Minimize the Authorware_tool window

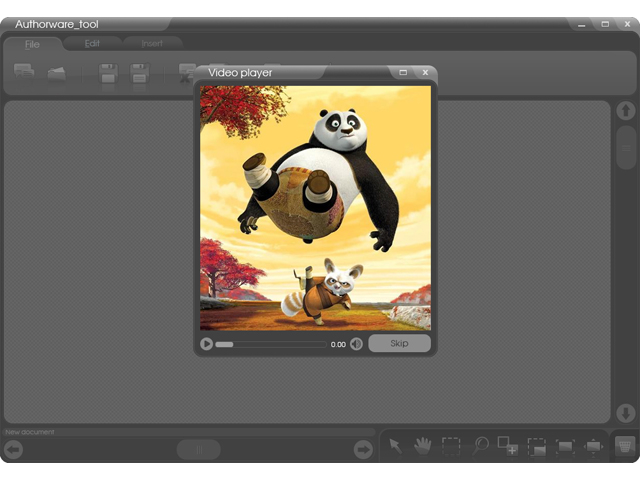[x=582, y=24]
